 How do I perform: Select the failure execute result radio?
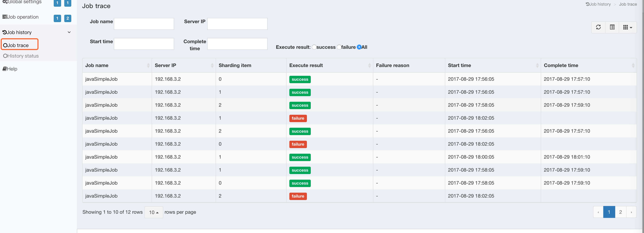pyautogui.click(x=339, y=47)
